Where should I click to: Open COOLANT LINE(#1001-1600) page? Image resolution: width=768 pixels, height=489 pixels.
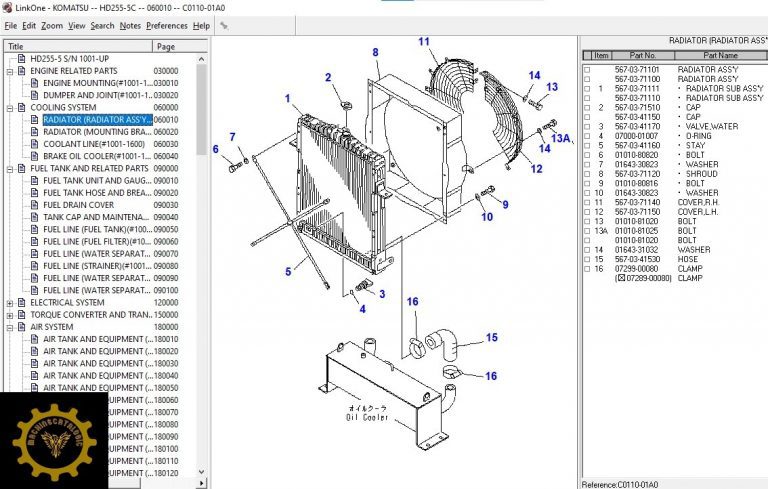pyautogui.click(x=94, y=144)
